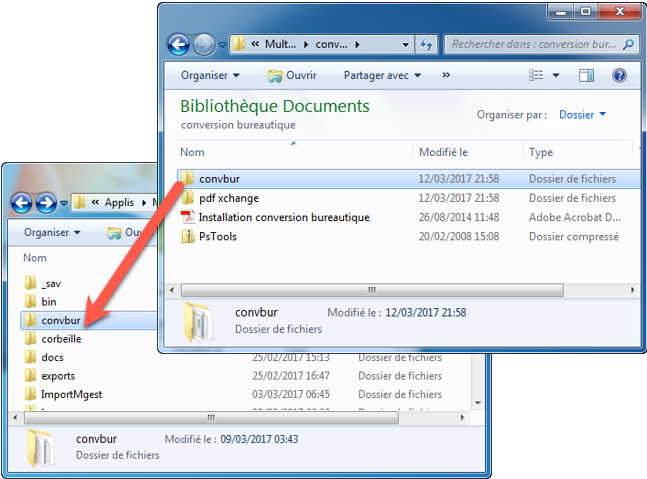Select the pdf xchange folder
The height and width of the screenshot is (479, 647).
click(x=228, y=198)
